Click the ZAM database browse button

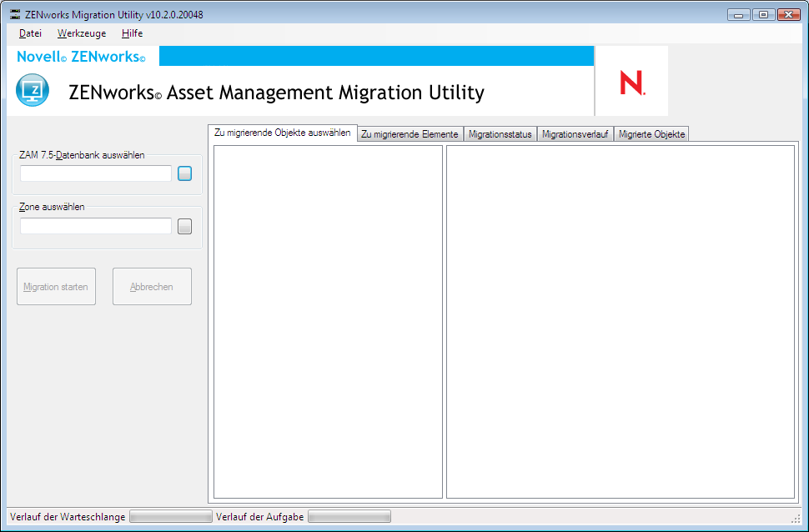click(x=184, y=173)
